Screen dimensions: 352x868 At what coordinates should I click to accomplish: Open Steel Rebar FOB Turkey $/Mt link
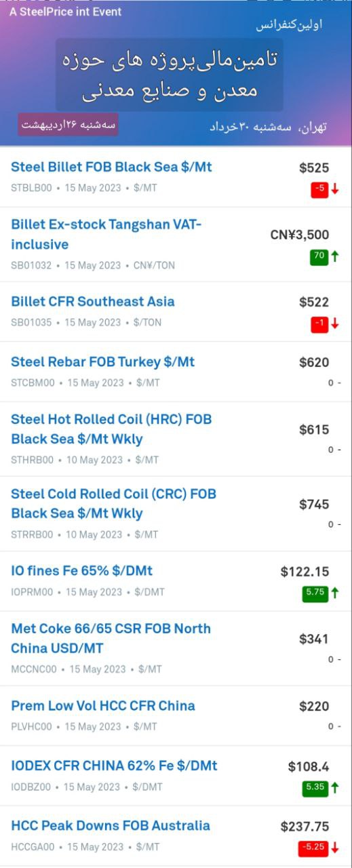102,362
